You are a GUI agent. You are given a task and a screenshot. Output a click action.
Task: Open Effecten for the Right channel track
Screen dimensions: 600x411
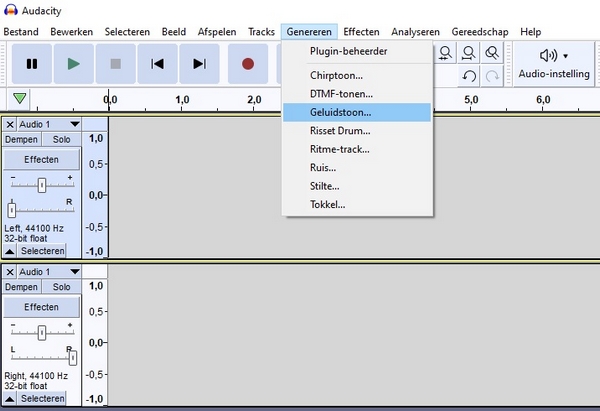point(41,307)
